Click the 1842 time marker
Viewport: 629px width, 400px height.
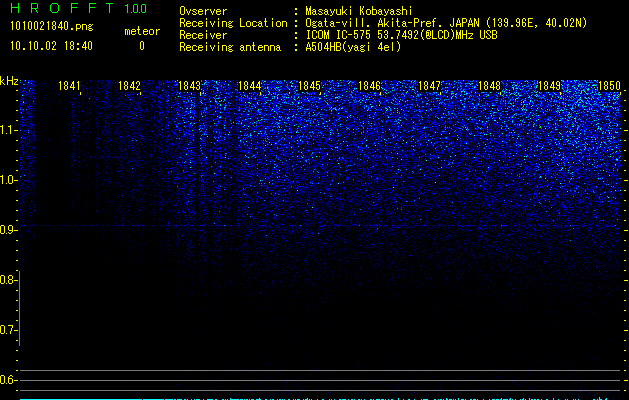129,85
